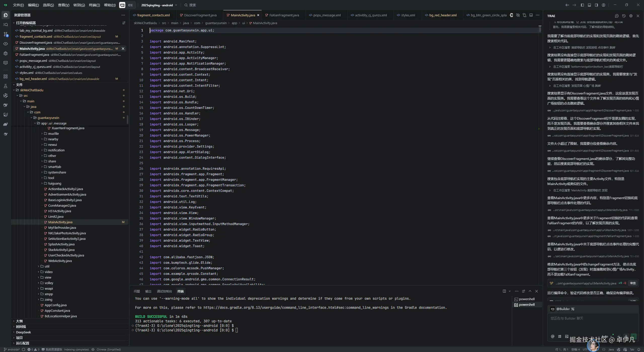The height and width of the screenshot is (352, 644).
Task: Split the terminal panel
Action: 504,291
